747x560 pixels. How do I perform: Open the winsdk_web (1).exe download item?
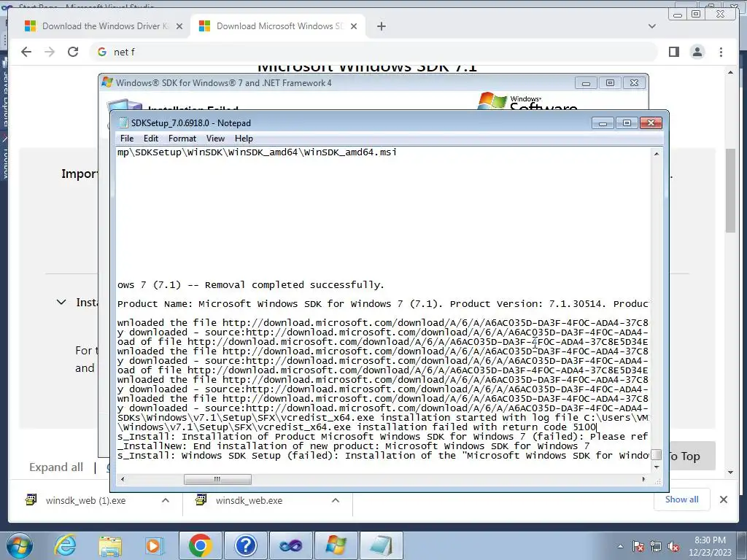[86, 500]
